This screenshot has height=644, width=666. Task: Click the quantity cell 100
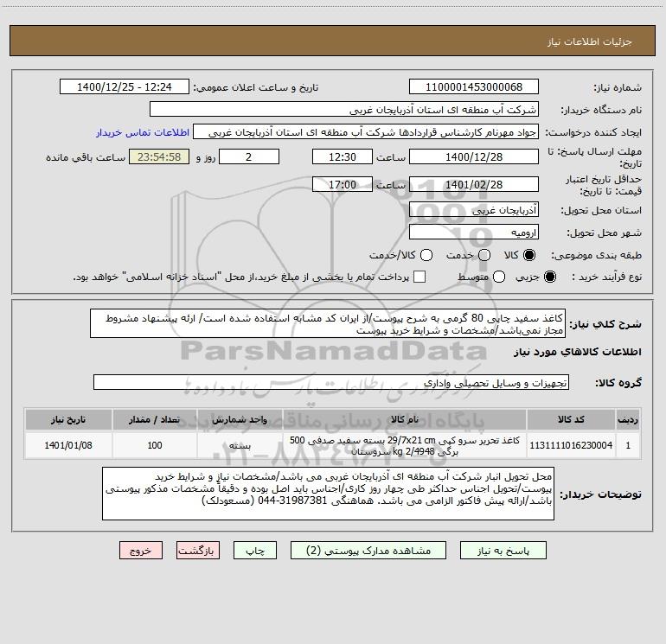tap(155, 445)
